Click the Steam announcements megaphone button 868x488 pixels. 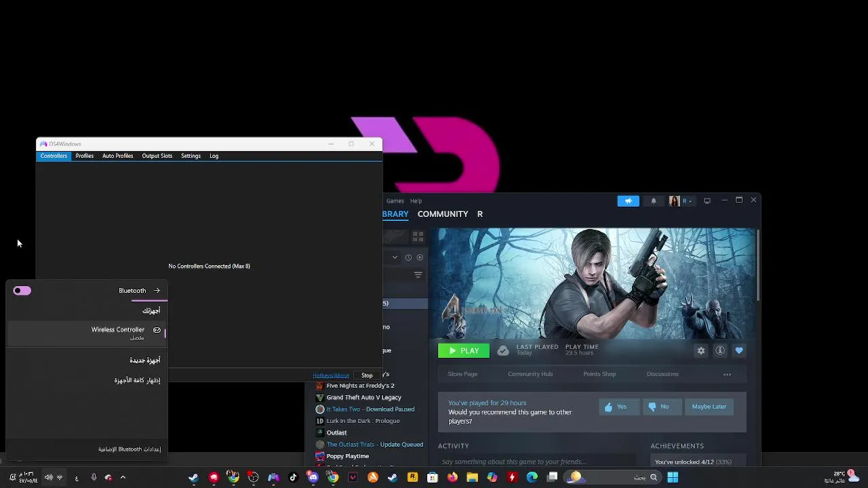(x=628, y=201)
